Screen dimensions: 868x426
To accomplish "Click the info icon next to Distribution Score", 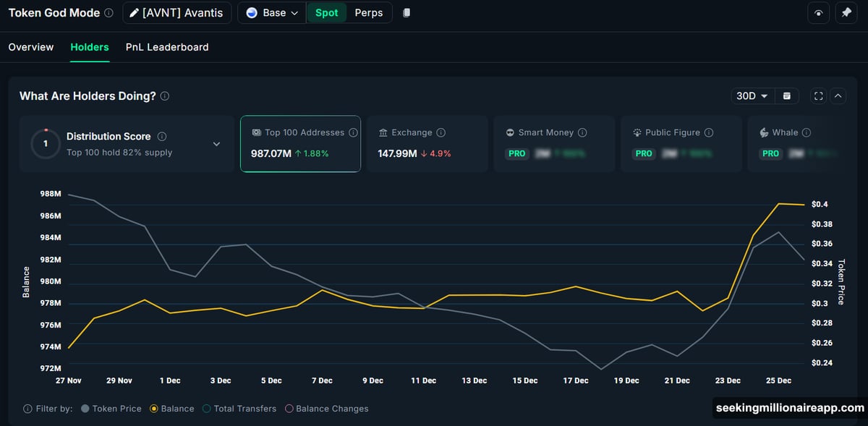I will (162, 136).
